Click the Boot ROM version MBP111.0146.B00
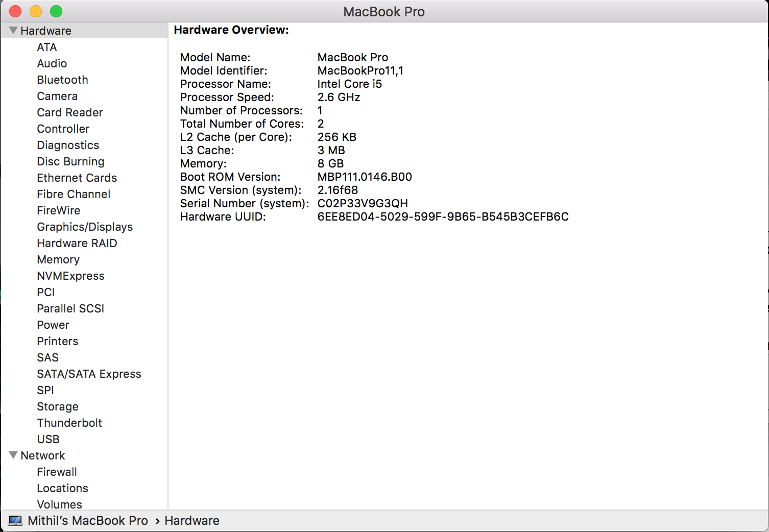769x532 pixels. point(365,177)
